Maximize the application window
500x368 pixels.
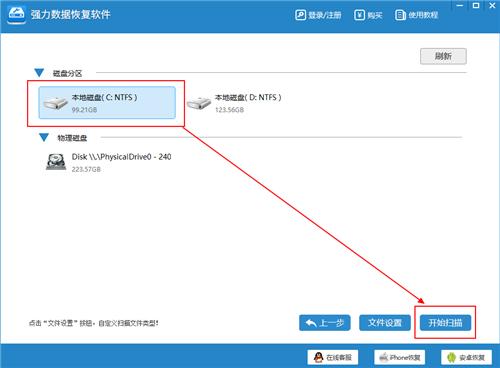coord(476,5)
